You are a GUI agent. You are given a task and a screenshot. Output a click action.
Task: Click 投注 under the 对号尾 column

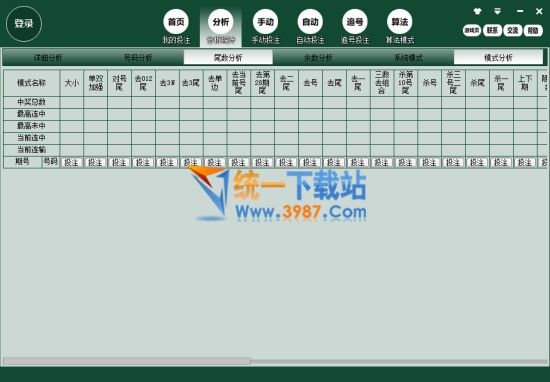point(119,162)
